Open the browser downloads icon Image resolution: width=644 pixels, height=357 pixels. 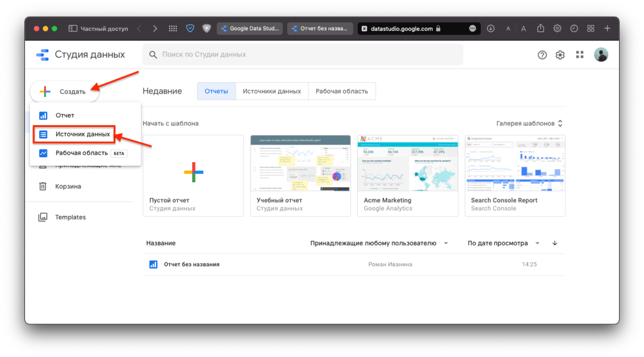[491, 29]
